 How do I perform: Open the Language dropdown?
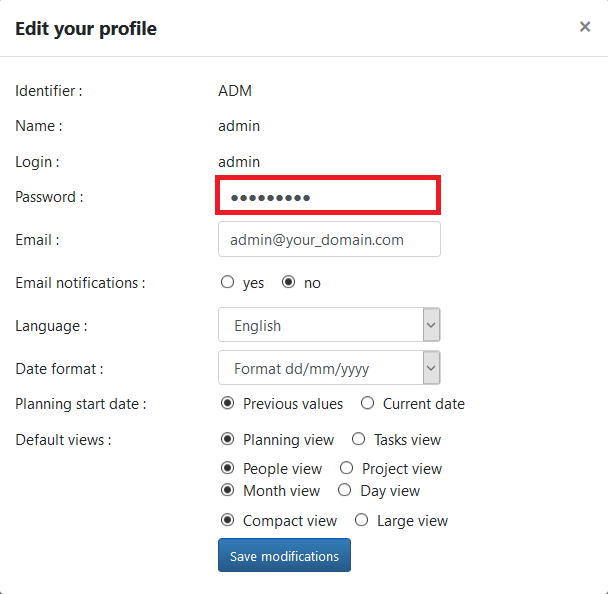tap(321, 326)
